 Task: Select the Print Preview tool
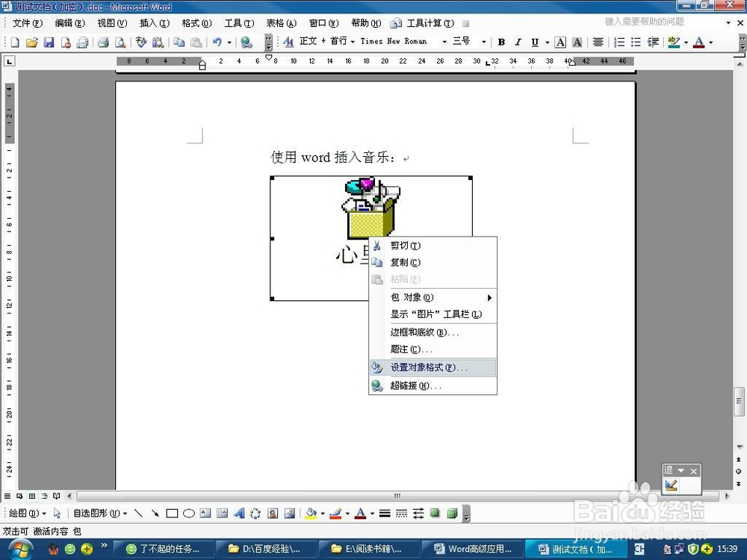click(120, 43)
